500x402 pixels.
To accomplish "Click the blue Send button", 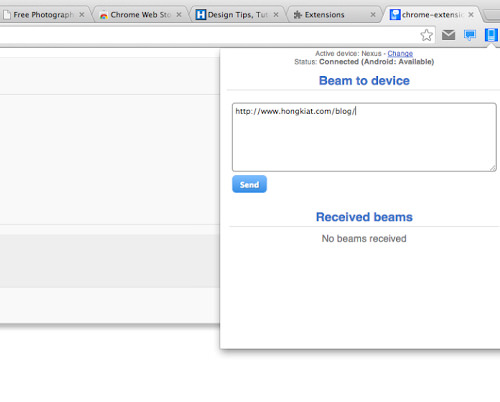I will (x=249, y=184).
